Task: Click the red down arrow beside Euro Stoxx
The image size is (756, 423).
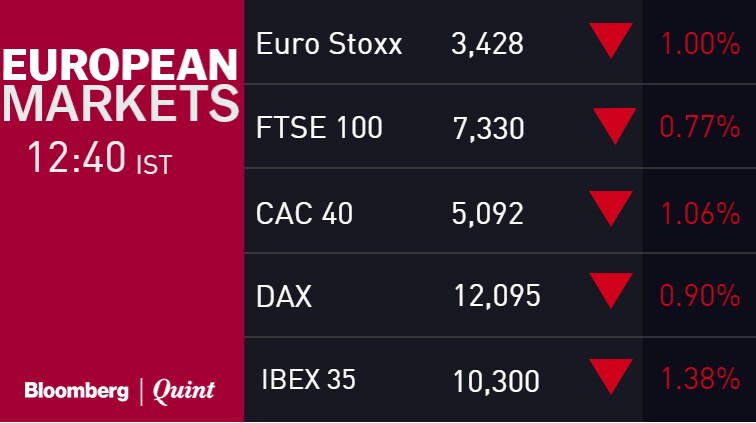Action: click(x=612, y=40)
